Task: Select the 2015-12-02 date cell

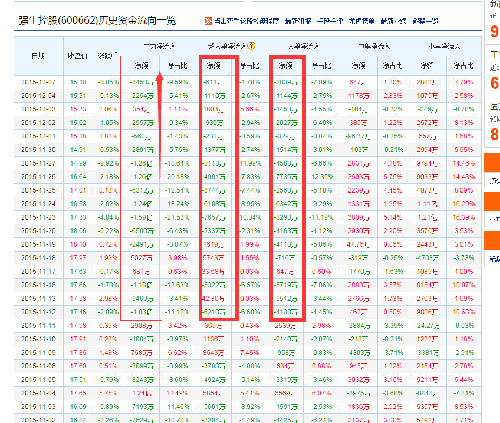Action: click(38, 123)
